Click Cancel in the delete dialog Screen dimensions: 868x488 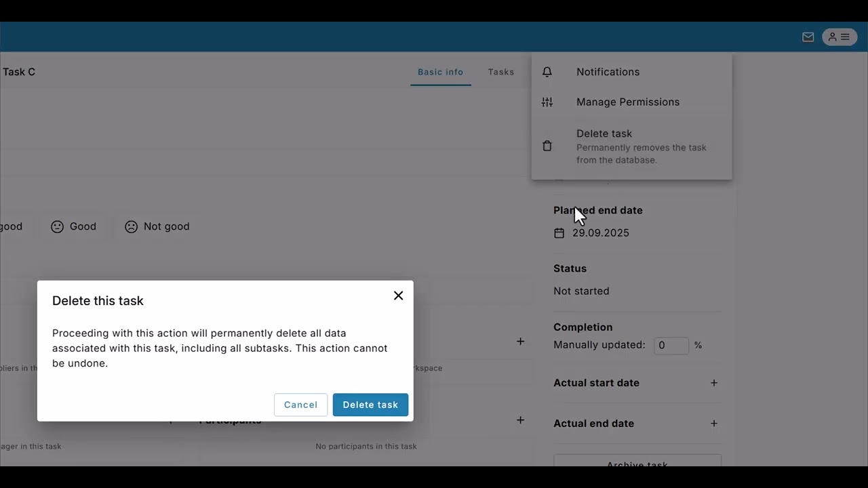[x=300, y=405]
